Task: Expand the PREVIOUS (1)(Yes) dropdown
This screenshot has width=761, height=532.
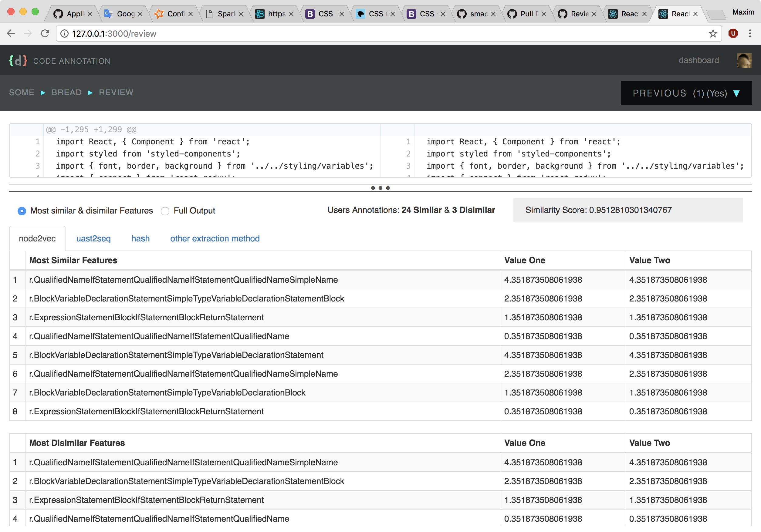Action: click(x=686, y=93)
